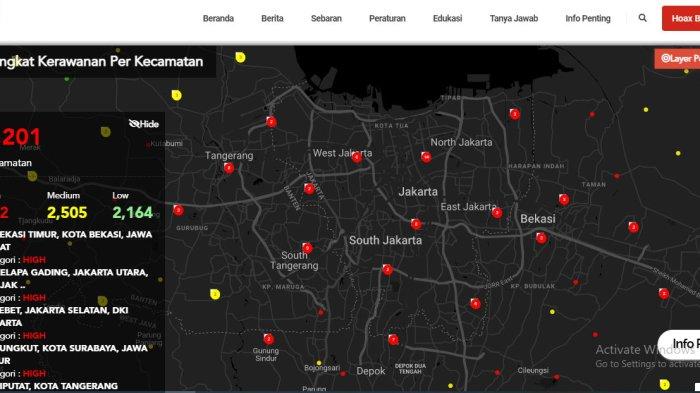Viewport: 700px width, 393px height.
Task: Click the red marker above Depok
Action: click(x=393, y=340)
